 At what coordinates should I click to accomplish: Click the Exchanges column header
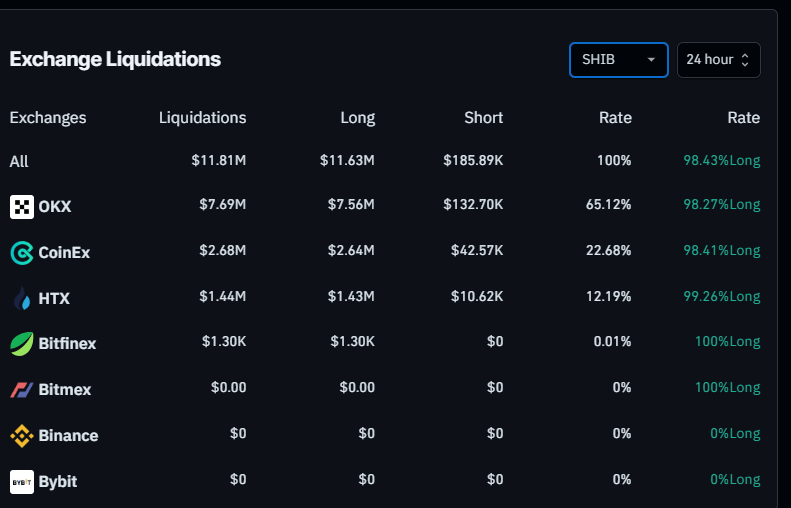tap(48, 117)
